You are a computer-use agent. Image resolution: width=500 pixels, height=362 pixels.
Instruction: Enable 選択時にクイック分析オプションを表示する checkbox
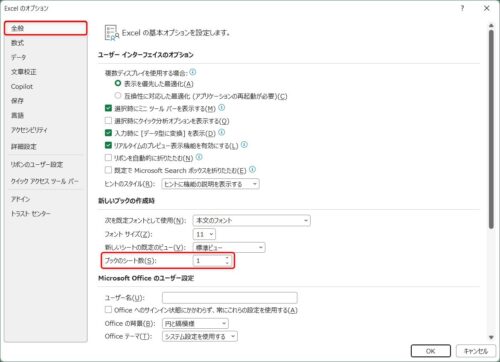pyautogui.click(x=108, y=120)
